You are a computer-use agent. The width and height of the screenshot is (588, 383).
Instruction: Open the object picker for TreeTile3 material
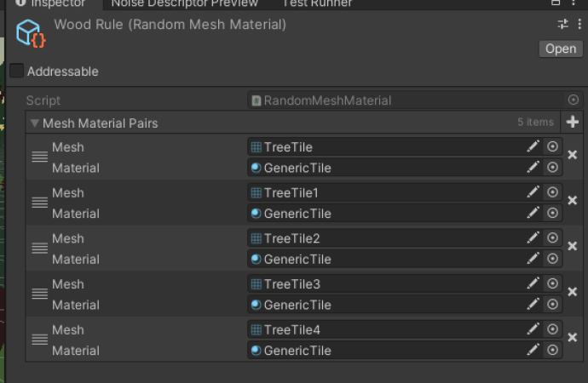552,305
